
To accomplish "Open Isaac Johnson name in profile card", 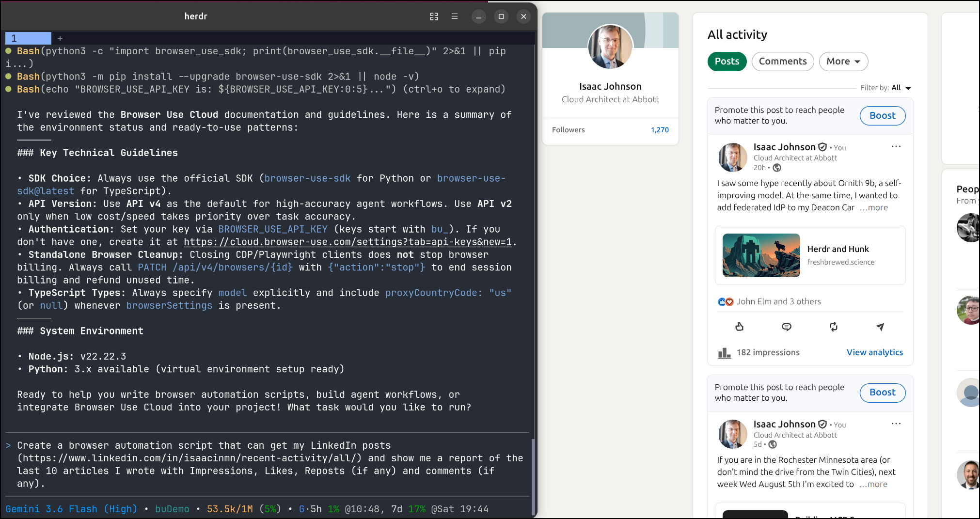I will point(610,86).
